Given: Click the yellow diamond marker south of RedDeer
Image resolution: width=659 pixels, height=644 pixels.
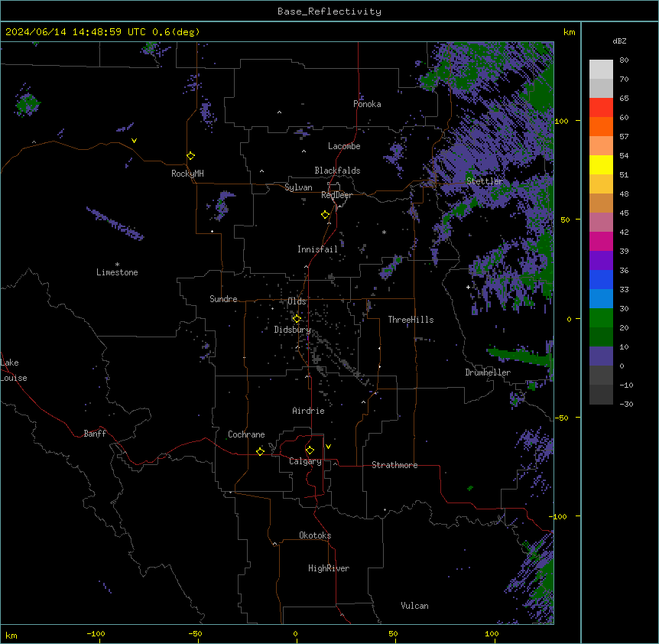Looking at the screenshot, I should (326, 215).
